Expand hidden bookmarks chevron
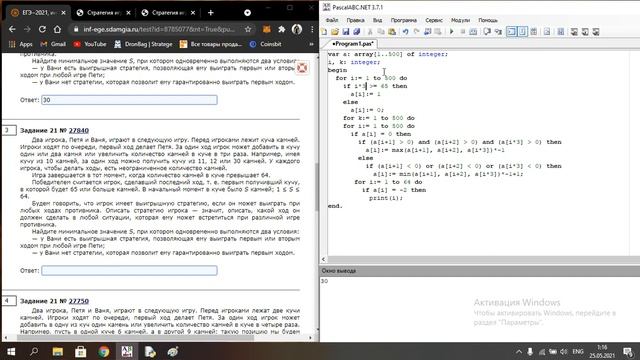640x360 pixels. pyautogui.click(x=311, y=44)
